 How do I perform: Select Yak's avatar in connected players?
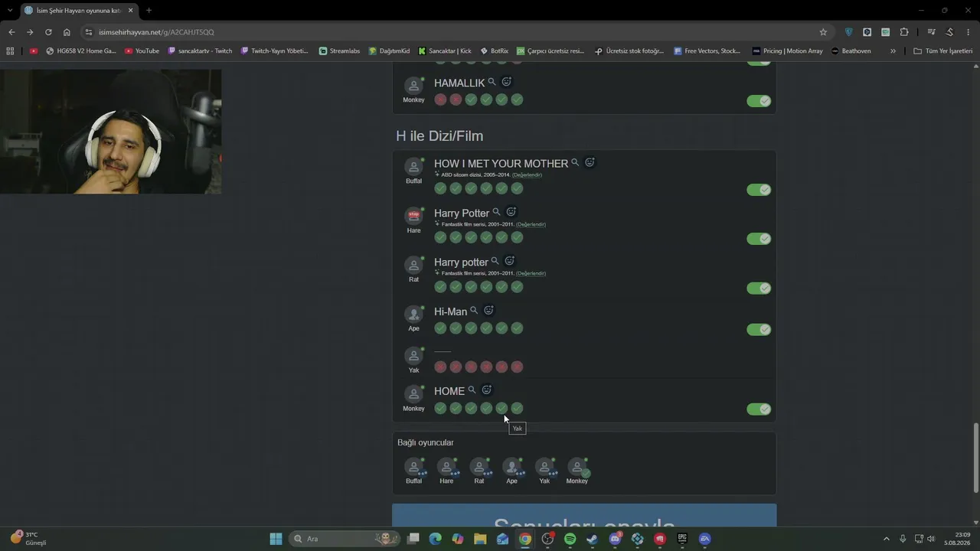click(544, 467)
